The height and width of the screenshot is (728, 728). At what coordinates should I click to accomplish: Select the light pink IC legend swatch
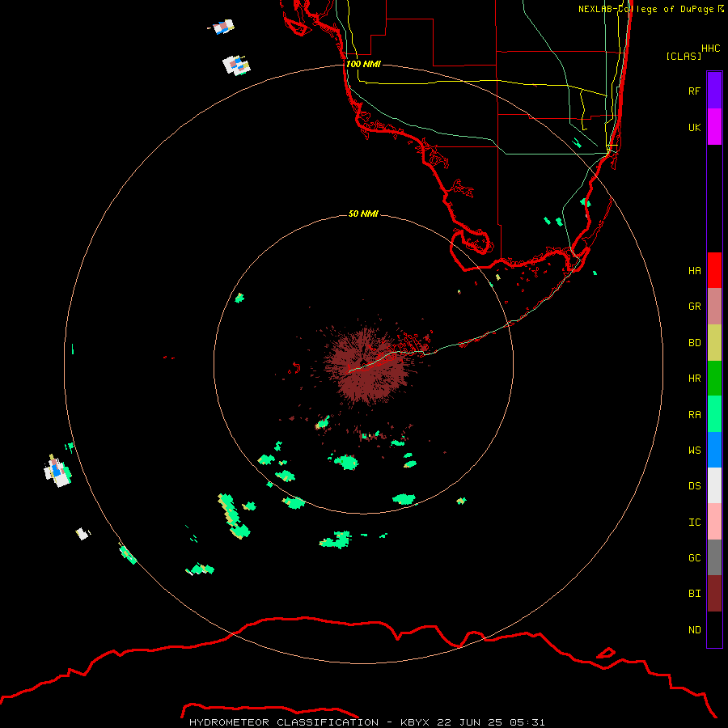click(714, 522)
